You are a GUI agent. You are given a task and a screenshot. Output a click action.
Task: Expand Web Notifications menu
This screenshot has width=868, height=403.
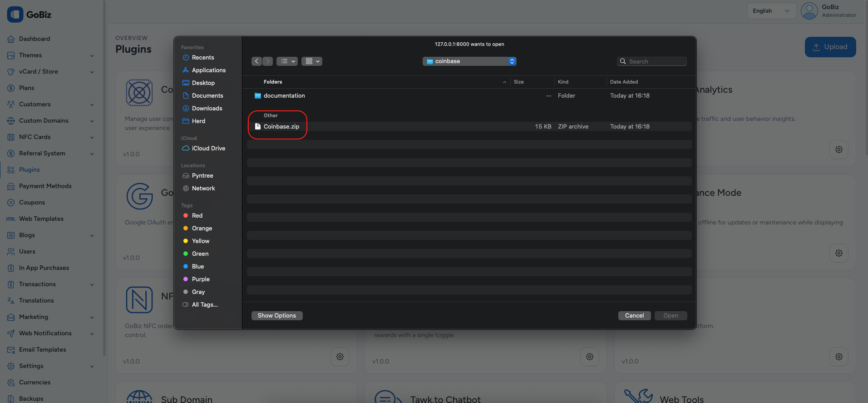[x=51, y=333]
